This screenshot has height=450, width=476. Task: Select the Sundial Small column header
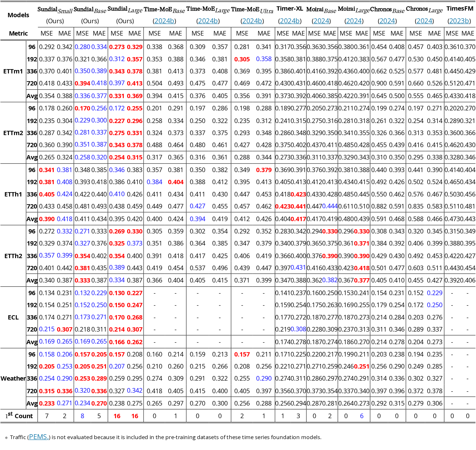[x=55, y=10]
